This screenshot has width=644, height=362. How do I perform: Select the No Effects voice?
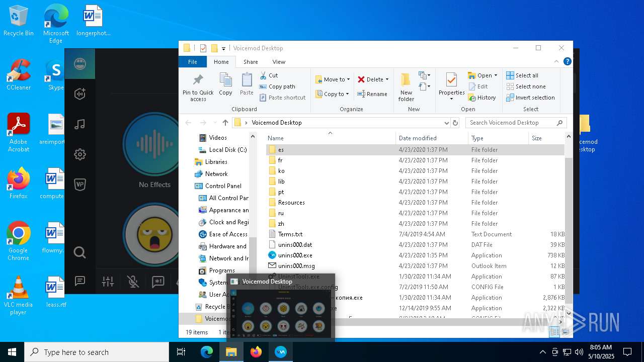154,144
